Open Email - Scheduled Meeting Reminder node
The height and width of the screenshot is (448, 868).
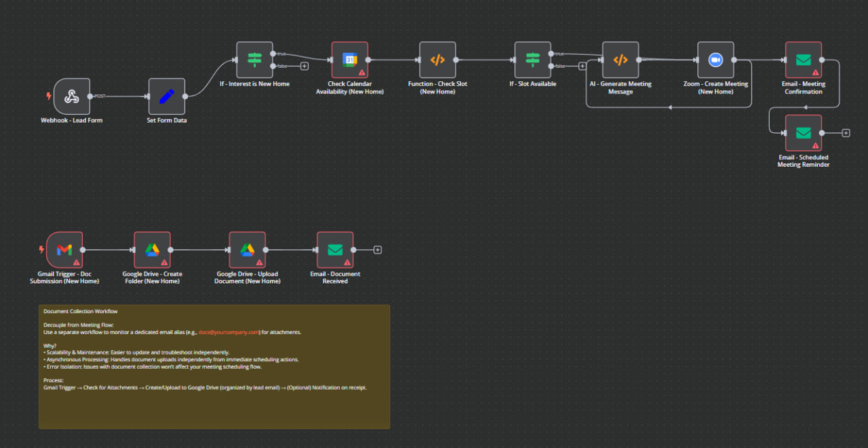point(804,133)
